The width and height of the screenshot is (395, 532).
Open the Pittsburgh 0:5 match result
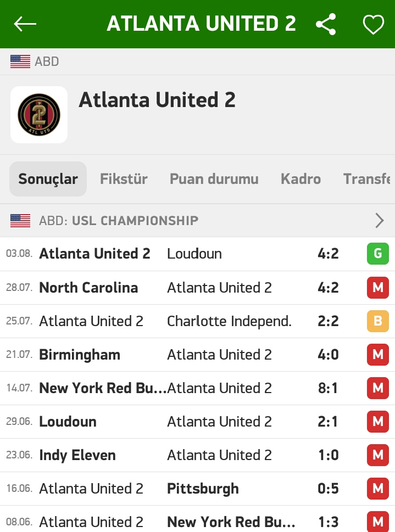coord(197,489)
